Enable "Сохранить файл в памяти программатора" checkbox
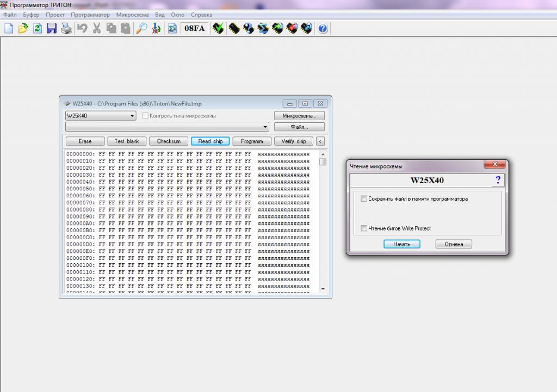This screenshot has height=392, width=557. pos(364,199)
